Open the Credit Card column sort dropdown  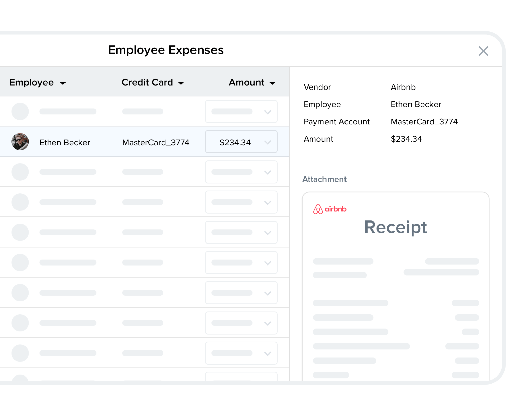[181, 83]
